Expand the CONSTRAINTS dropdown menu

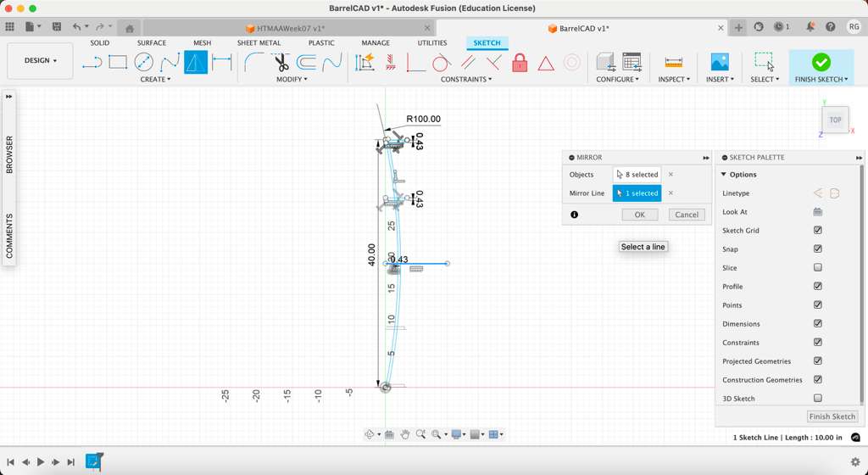click(x=466, y=80)
